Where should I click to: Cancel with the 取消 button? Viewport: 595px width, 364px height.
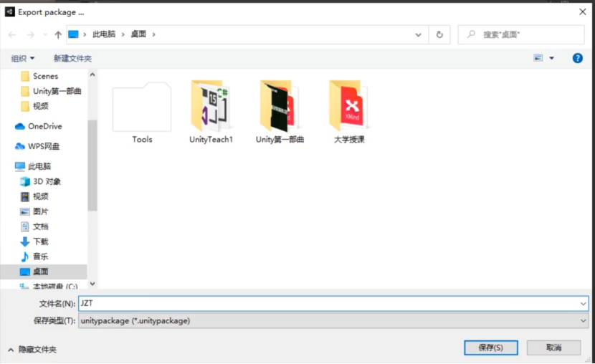coord(553,348)
